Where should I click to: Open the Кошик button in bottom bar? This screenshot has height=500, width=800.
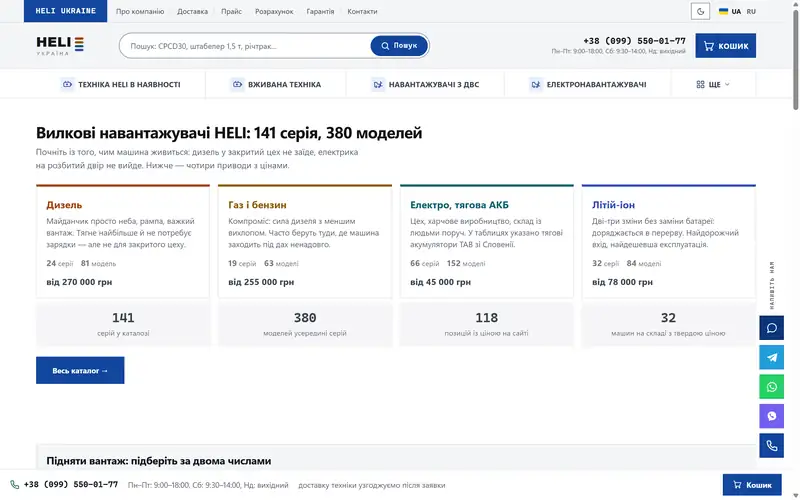pyautogui.click(x=752, y=485)
